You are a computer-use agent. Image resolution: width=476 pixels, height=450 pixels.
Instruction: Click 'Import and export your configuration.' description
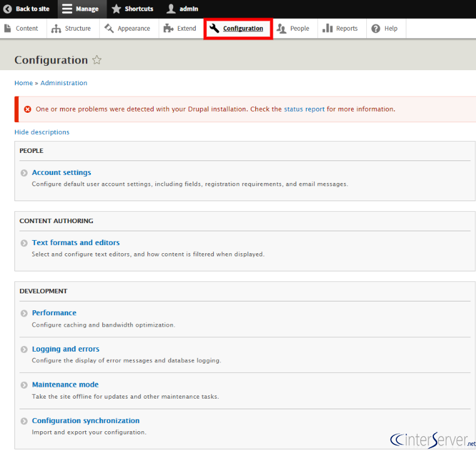point(89,432)
